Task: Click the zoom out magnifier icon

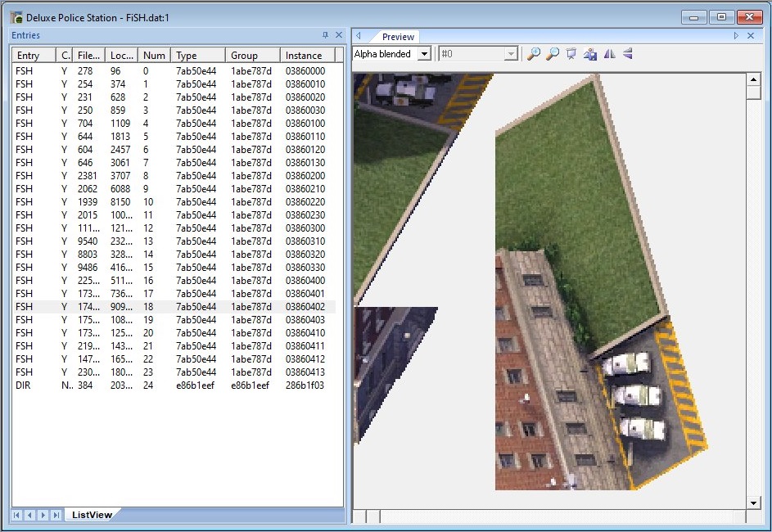Action: [x=553, y=54]
